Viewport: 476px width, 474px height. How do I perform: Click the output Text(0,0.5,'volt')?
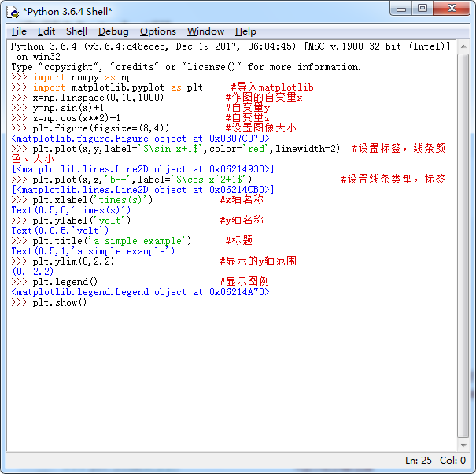point(60,231)
